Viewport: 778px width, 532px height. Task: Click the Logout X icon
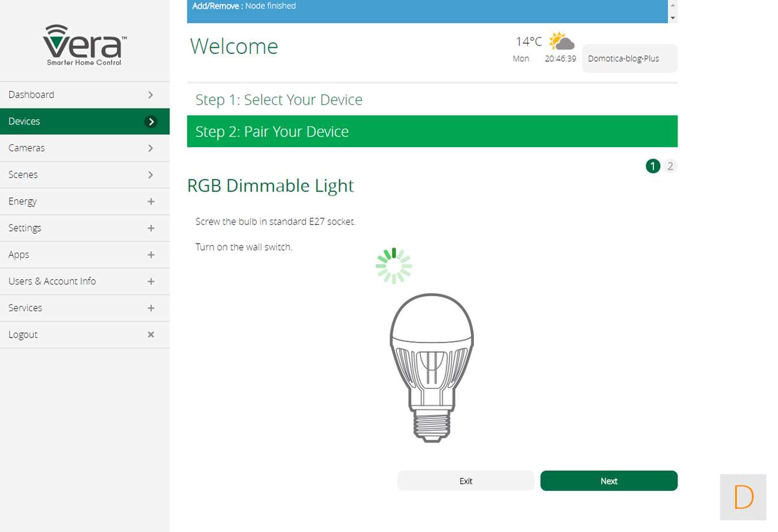[x=151, y=335]
